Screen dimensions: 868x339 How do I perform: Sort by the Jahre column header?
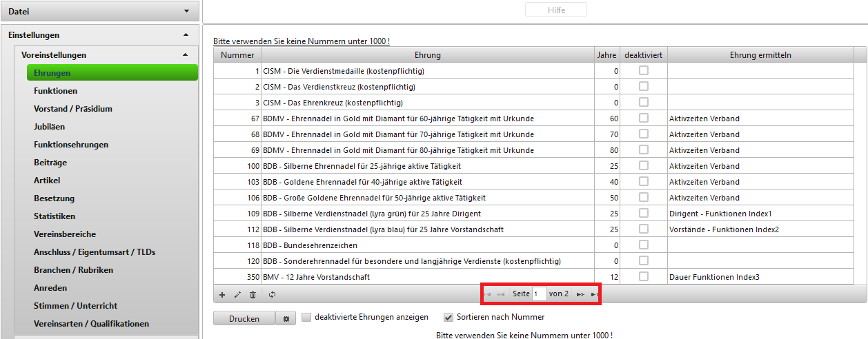(x=607, y=55)
